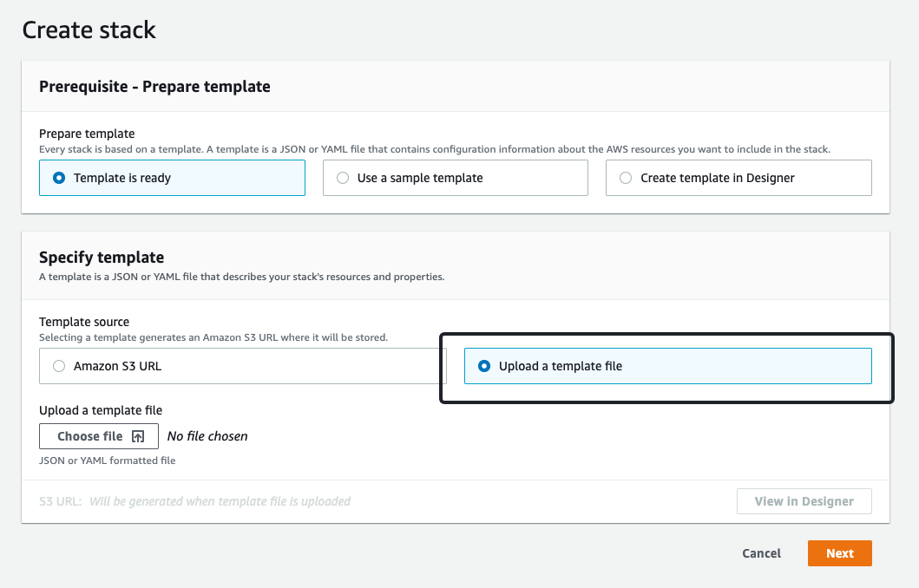Click the Choose file button
Image resolution: width=919 pixels, height=588 pixels.
pyautogui.click(x=99, y=436)
